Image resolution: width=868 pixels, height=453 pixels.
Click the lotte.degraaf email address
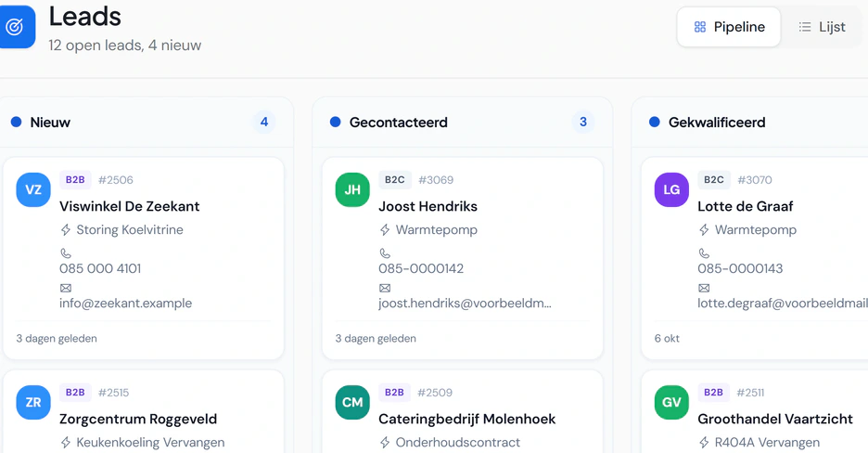783,304
